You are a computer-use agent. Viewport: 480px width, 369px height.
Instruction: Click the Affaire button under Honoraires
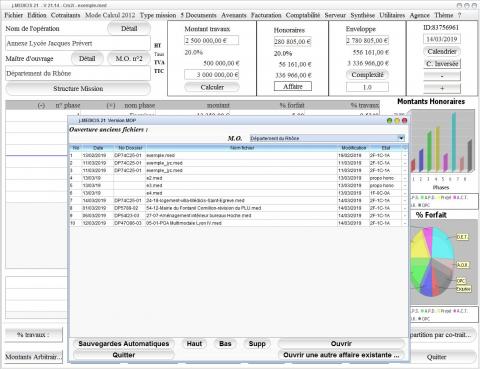(x=293, y=86)
